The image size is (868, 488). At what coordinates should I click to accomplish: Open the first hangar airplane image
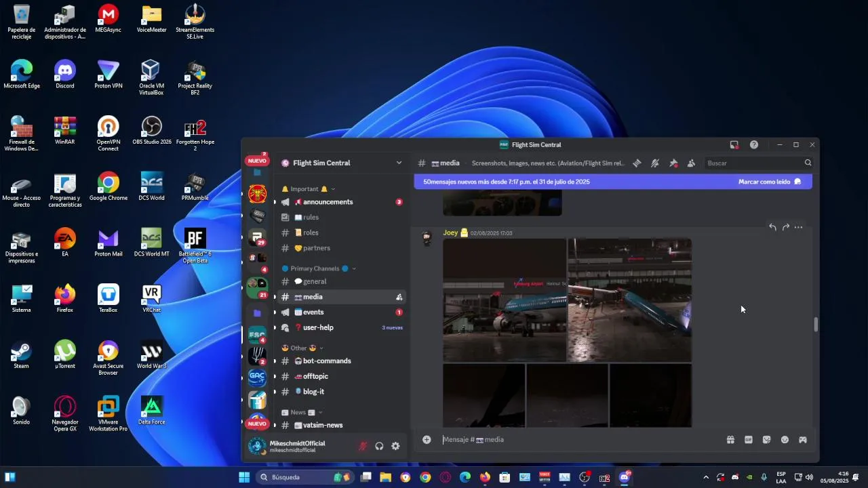coord(505,300)
